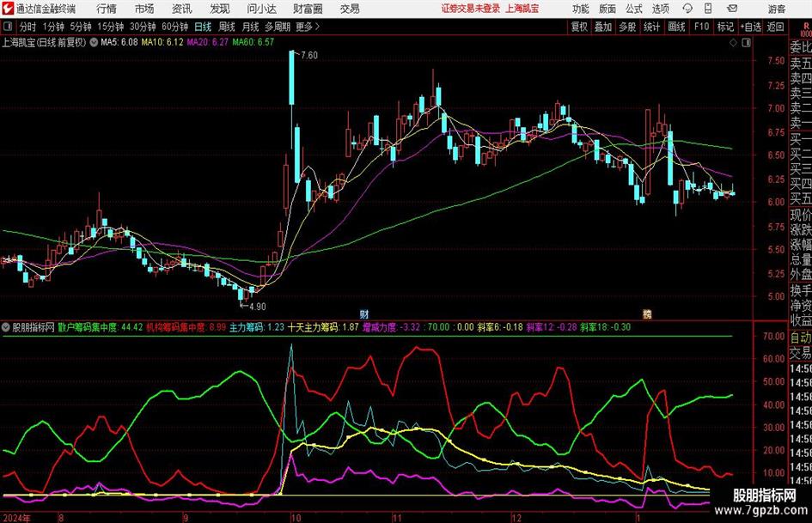812x523 pixels.
Task: Click the MA60: 6.57 label
Action: (x=253, y=42)
